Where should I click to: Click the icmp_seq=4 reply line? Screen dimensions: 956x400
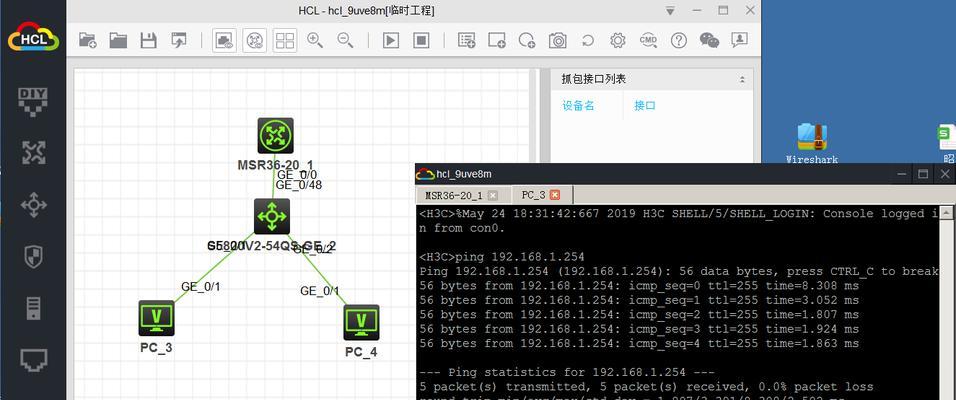pyautogui.click(x=639, y=343)
